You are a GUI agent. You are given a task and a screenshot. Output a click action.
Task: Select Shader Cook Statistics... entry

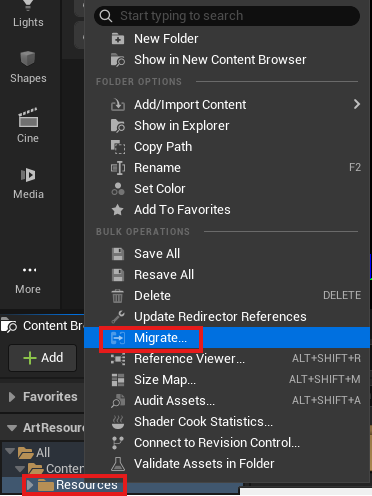(227, 422)
